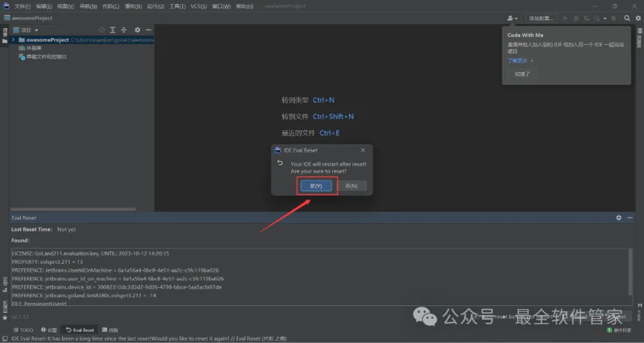
Task: Click Collapse All icon in Project panel
Action: (x=123, y=30)
